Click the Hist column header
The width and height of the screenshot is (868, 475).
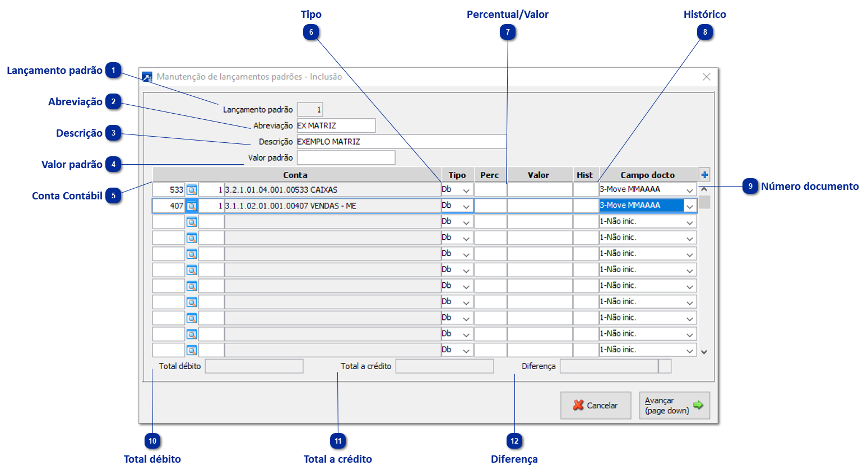586,175
